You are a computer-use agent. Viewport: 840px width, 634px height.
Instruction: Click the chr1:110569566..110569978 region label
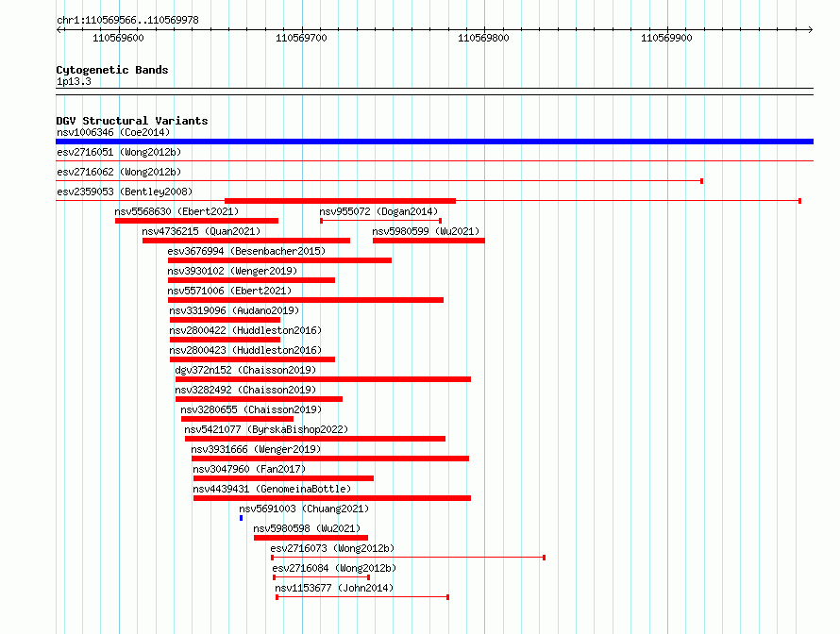click(x=127, y=20)
